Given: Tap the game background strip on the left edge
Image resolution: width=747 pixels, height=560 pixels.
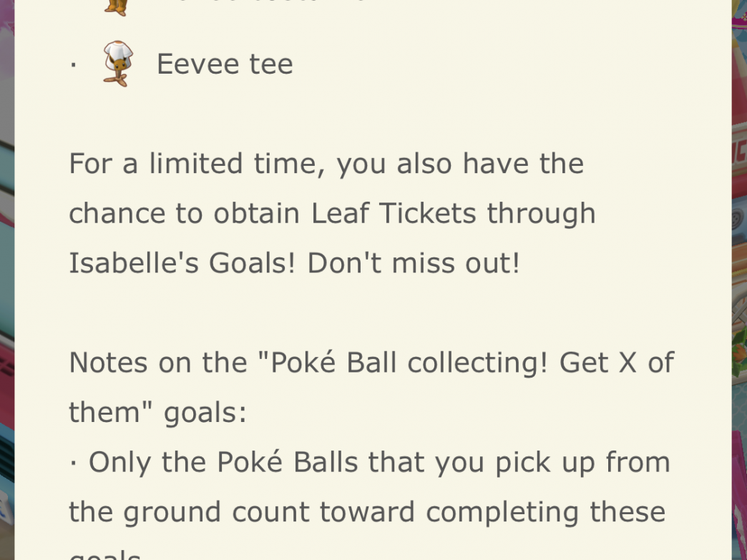Looking at the screenshot, I should (x=6, y=280).
